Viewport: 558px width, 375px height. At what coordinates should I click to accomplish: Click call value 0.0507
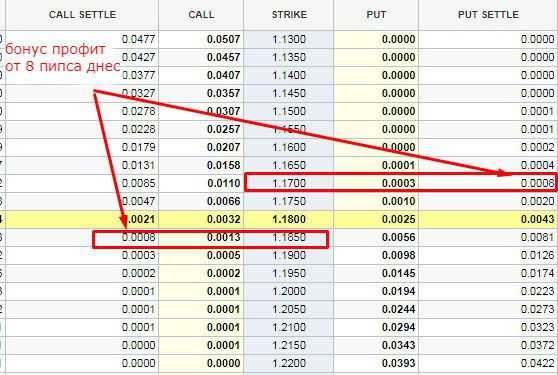(223, 39)
